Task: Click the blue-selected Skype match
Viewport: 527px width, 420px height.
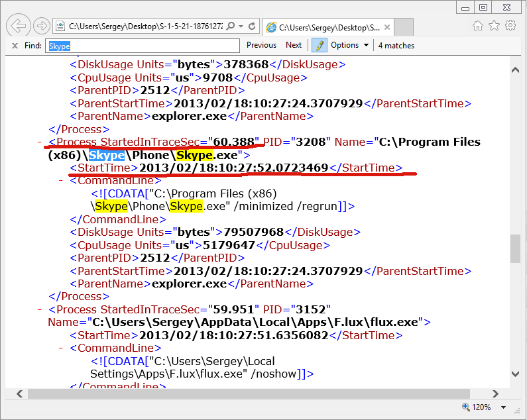Action: pos(107,155)
